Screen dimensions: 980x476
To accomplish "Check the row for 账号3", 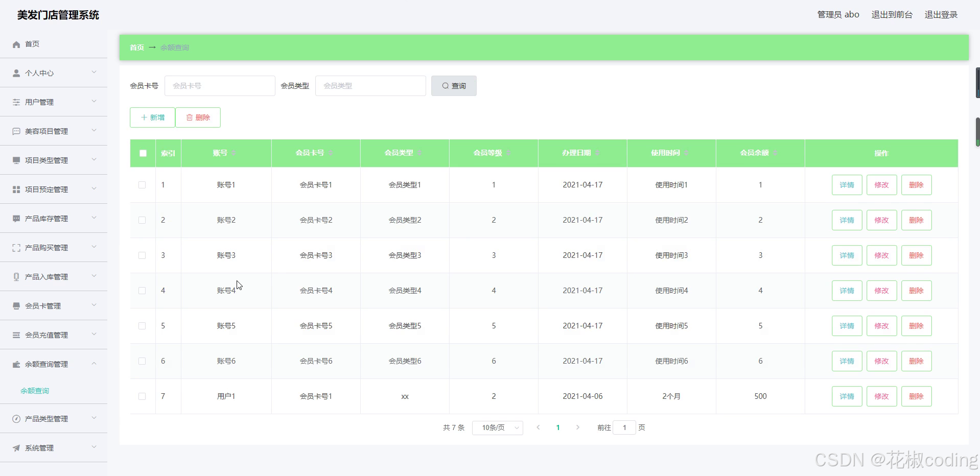I will coord(142,255).
